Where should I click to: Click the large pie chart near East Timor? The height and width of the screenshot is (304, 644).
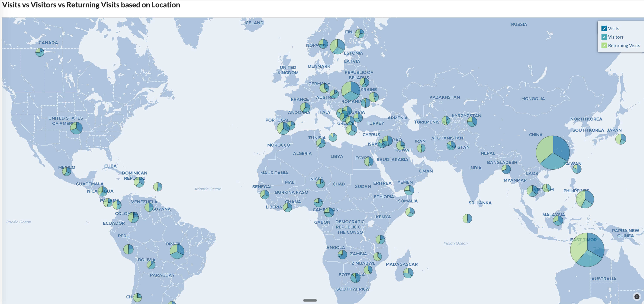click(x=587, y=250)
